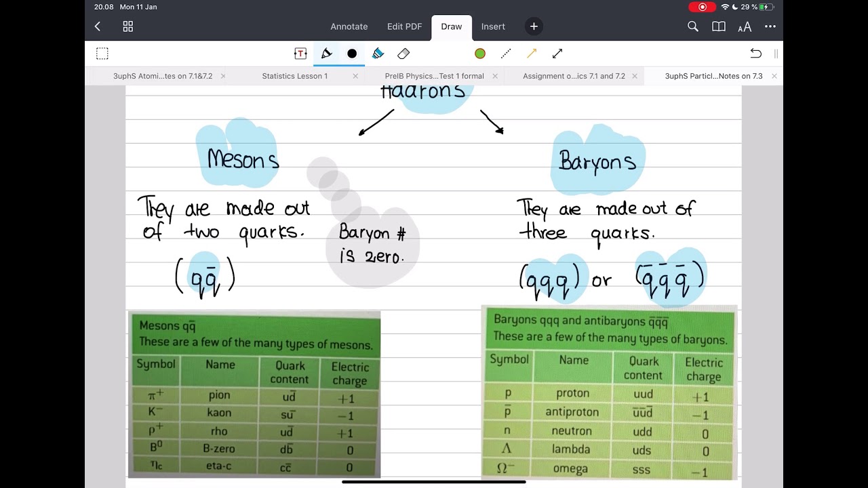
Task: Open the PreIB Physics...Test 1 formal tab
Action: [435, 76]
